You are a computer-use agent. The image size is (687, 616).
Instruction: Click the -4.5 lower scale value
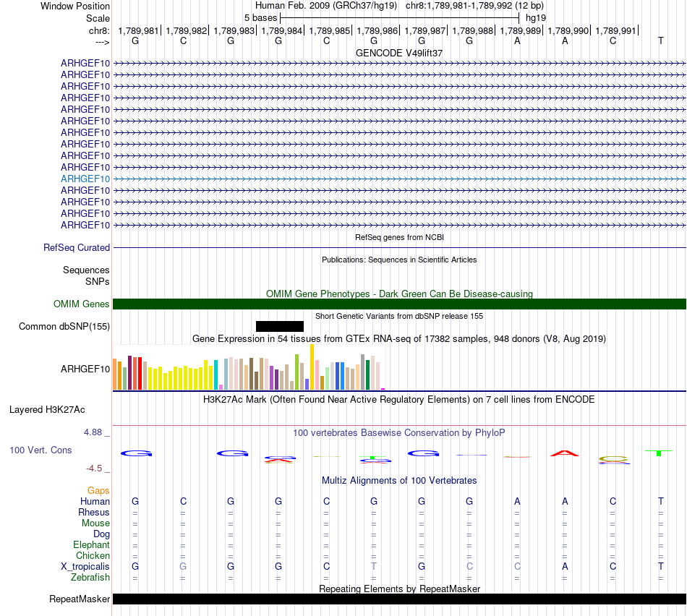point(94,469)
